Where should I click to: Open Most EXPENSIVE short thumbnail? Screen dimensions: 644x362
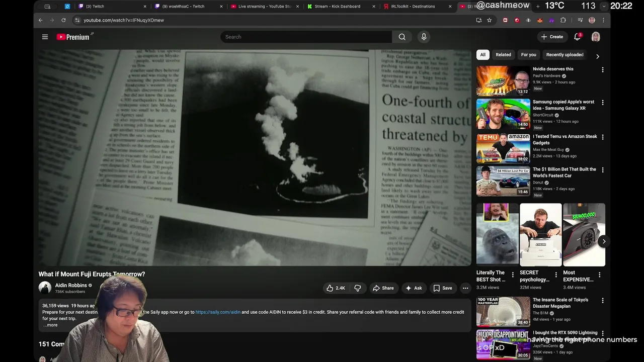click(x=584, y=234)
